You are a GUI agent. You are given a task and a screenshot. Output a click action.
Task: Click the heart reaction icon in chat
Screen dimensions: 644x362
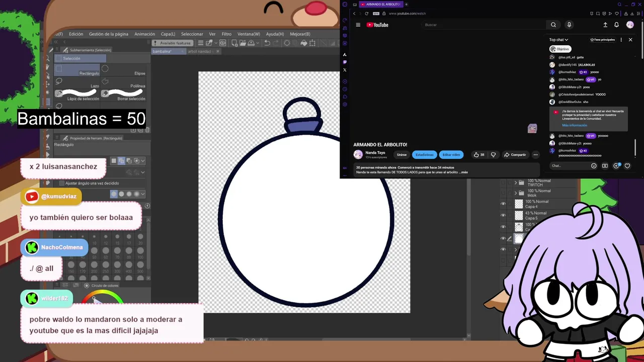coord(627,165)
